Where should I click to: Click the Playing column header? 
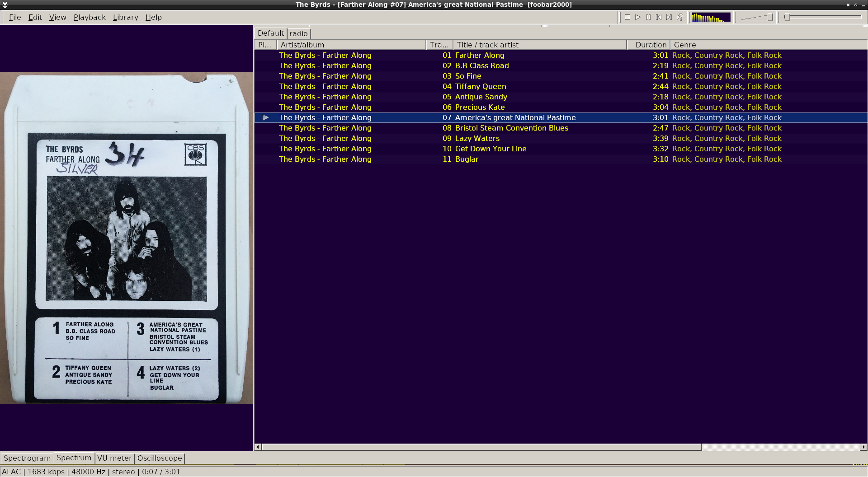(x=265, y=45)
